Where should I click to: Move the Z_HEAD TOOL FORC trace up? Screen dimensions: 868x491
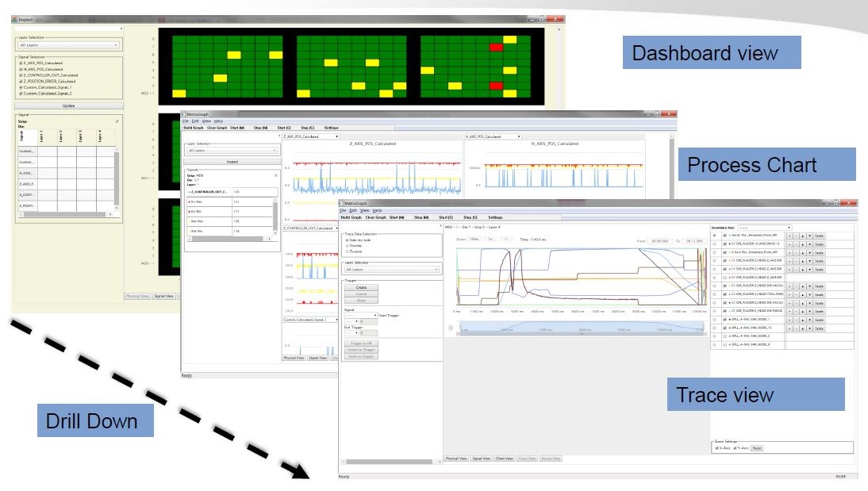802,294
